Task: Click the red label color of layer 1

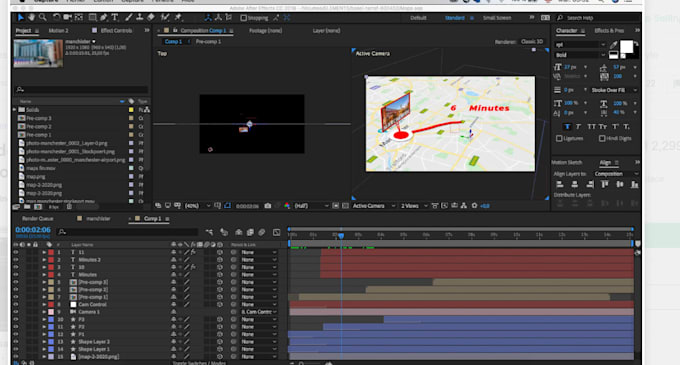Action: [51, 252]
